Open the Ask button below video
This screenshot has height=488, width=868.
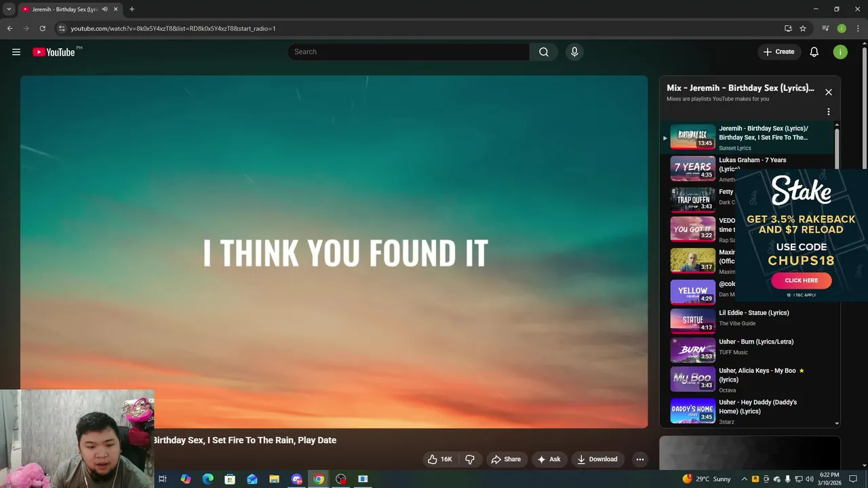pyautogui.click(x=549, y=460)
